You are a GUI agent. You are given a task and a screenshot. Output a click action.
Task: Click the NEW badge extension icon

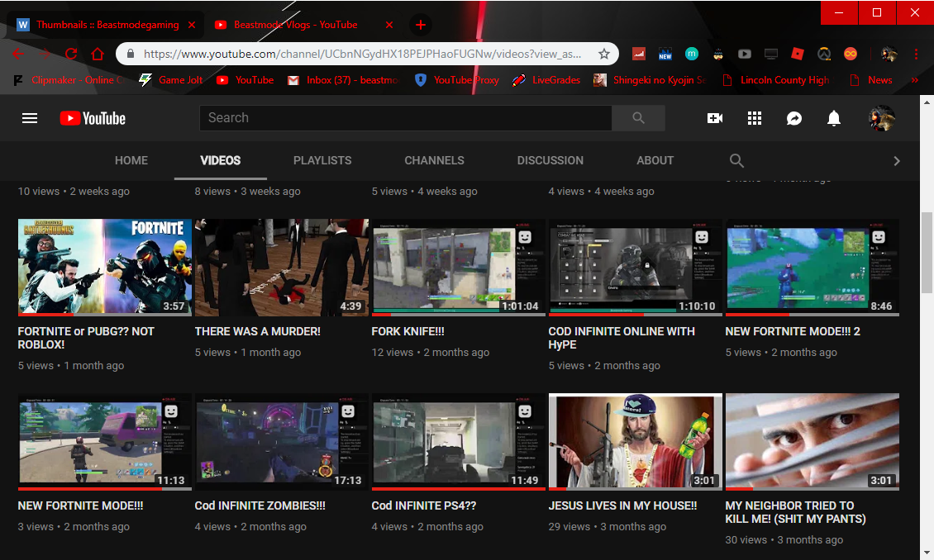point(665,55)
